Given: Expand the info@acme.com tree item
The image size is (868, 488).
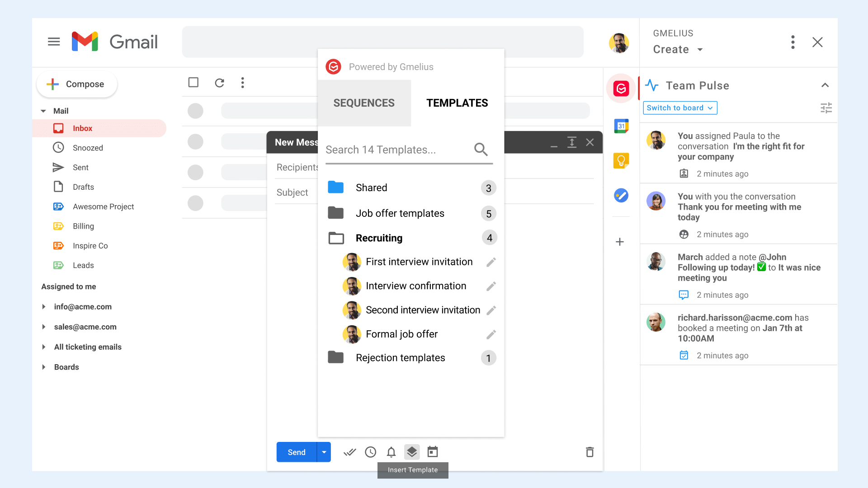Looking at the screenshot, I should 44,307.
